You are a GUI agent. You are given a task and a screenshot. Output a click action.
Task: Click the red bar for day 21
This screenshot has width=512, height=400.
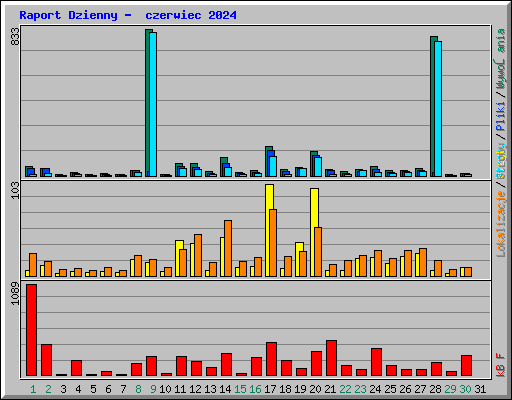[x=331, y=358]
